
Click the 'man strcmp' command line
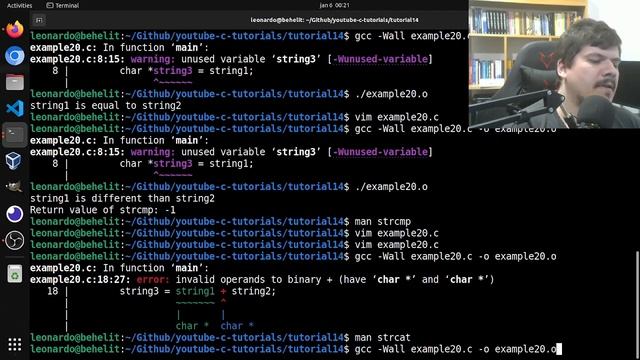(x=382, y=222)
